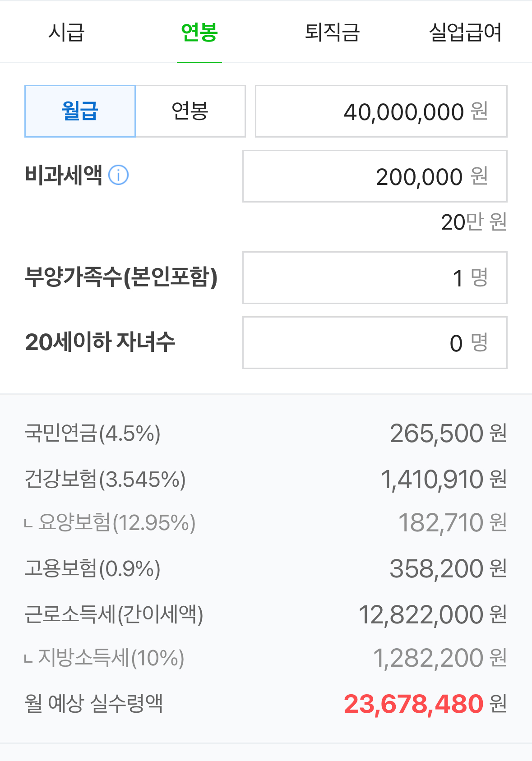Tap the 20만 원 helper text

[474, 222]
